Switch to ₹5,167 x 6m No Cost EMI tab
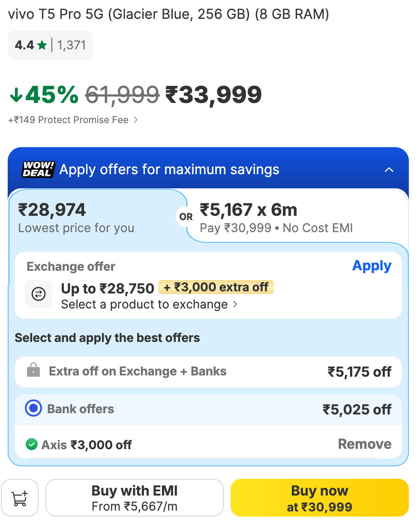 click(x=297, y=217)
